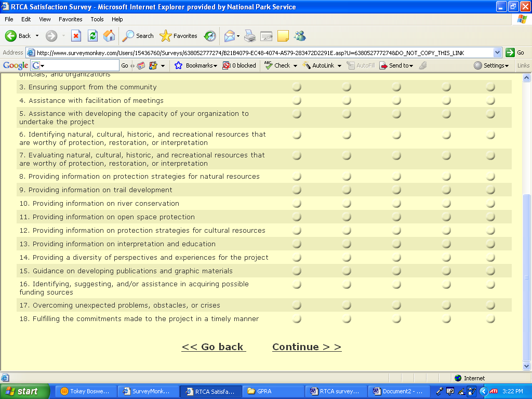Open the Tools menu
The image size is (532, 399).
(97, 19)
